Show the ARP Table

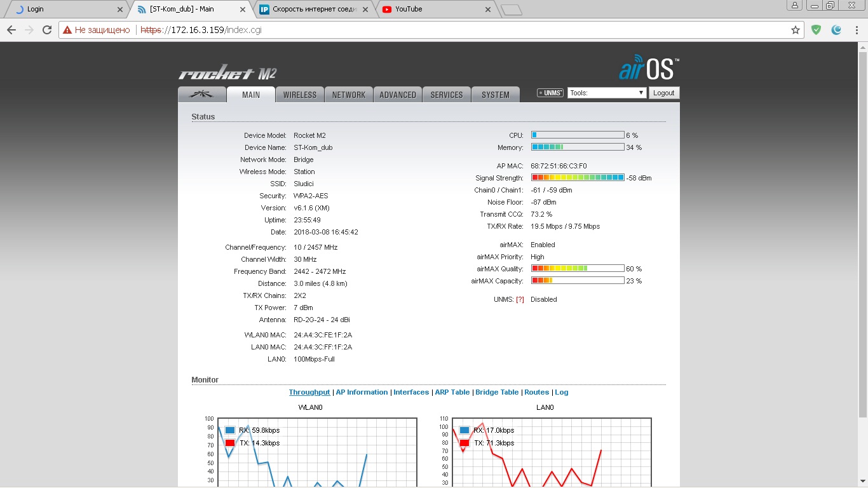pyautogui.click(x=452, y=392)
